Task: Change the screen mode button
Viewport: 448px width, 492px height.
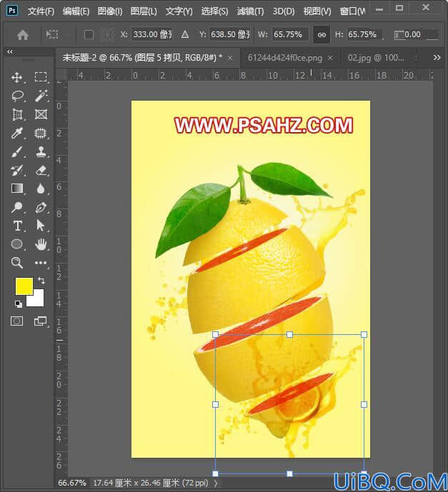Action: coord(40,321)
